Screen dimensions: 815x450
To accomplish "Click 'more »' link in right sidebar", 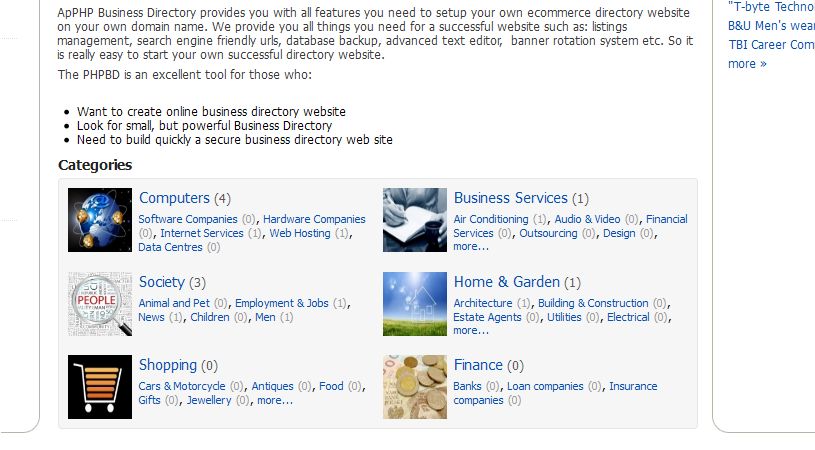I will tap(747, 64).
